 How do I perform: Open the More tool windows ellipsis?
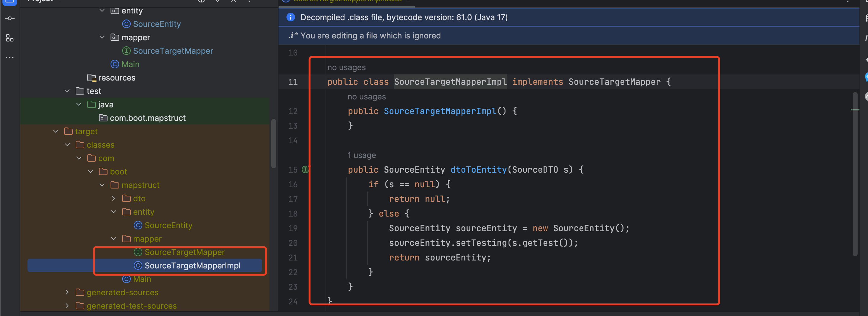(10, 58)
